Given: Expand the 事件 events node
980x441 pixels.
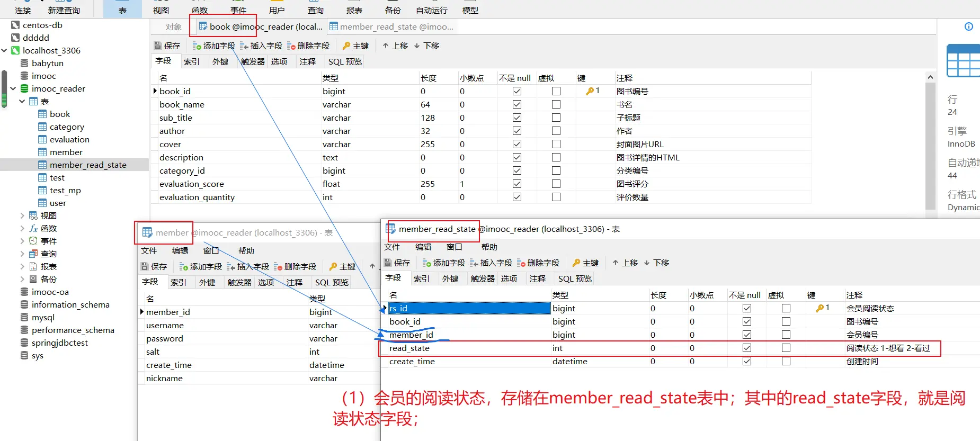Looking at the screenshot, I should (x=22, y=241).
